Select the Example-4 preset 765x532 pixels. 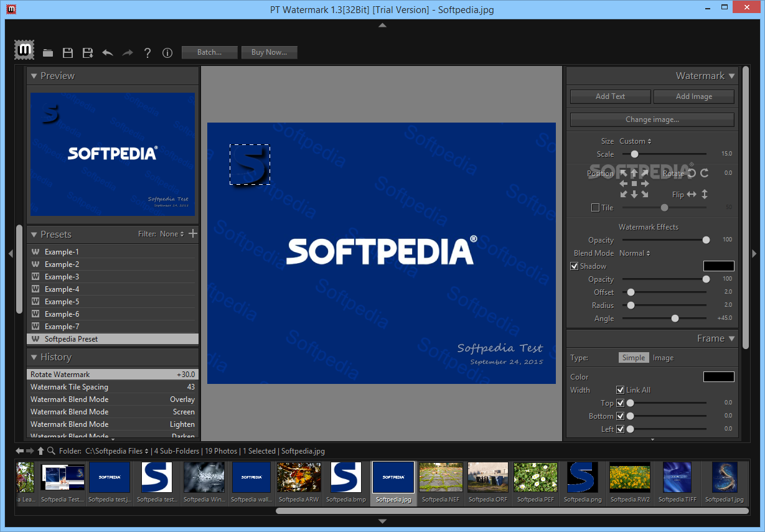point(113,289)
